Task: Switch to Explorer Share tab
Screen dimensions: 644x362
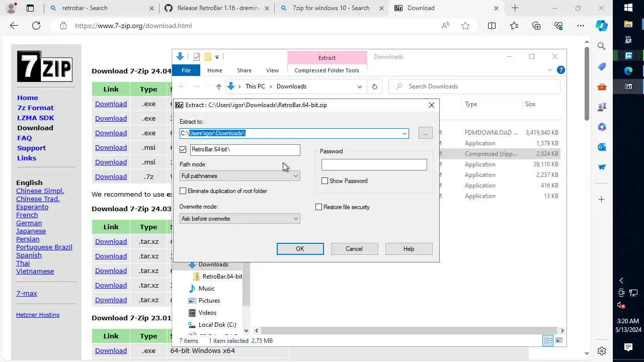Action: tap(244, 70)
